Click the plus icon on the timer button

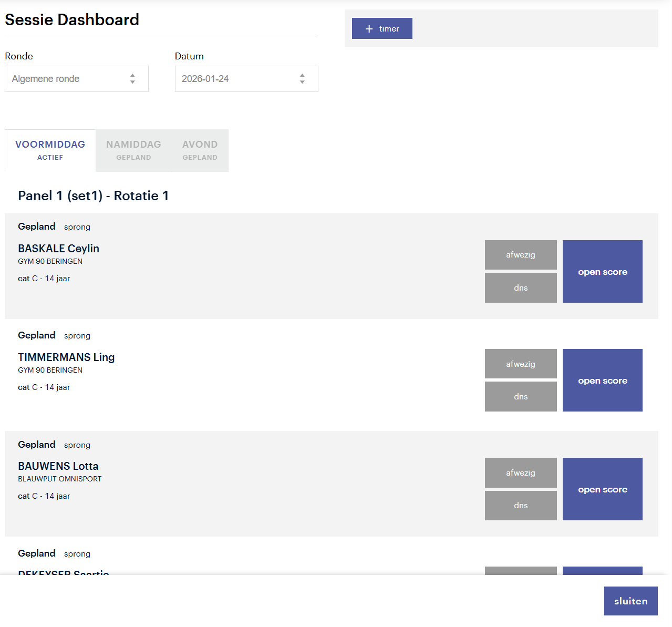click(368, 28)
